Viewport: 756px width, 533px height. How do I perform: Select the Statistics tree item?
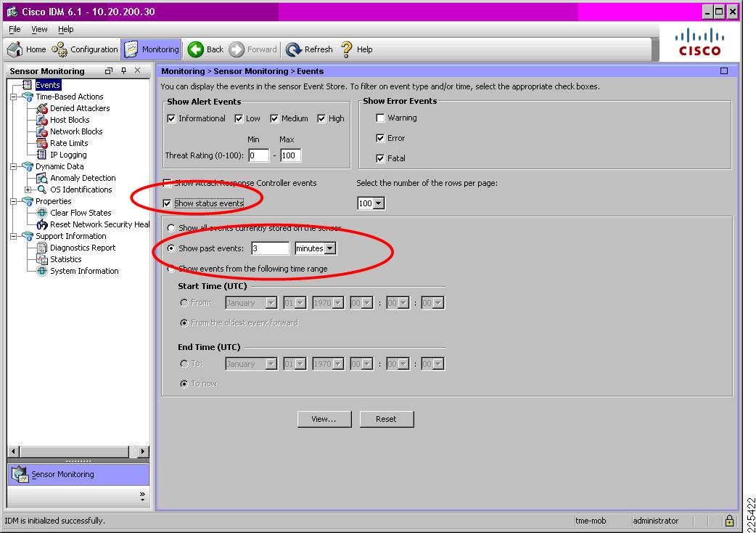[66, 259]
